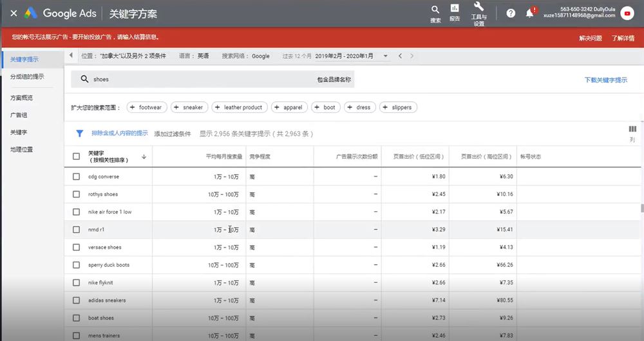Select 关键字提示 in sidebar
The height and width of the screenshot is (341, 644).
24,59
